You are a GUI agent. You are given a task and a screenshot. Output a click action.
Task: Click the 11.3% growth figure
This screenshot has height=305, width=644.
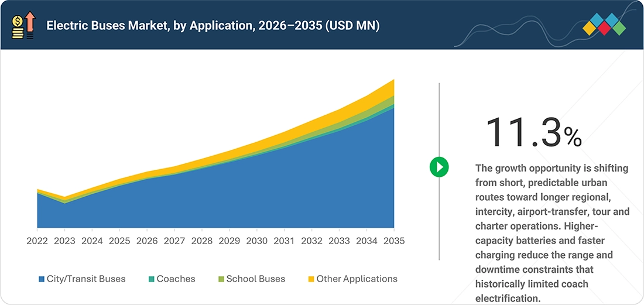pos(533,132)
